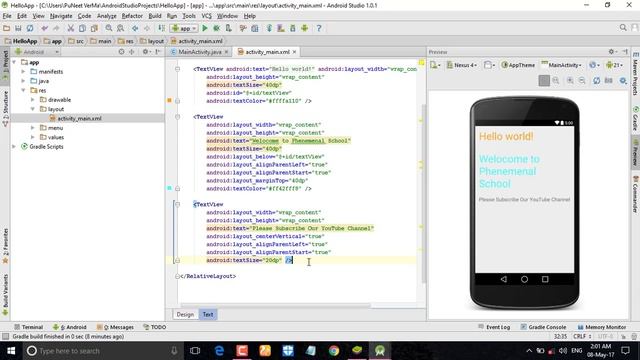Expand the drawable folder

click(x=33, y=100)
